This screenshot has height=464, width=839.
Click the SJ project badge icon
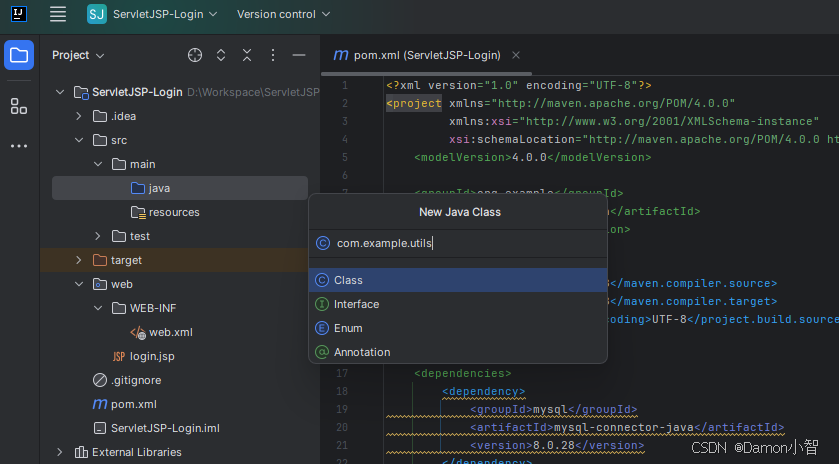(97, 14)
